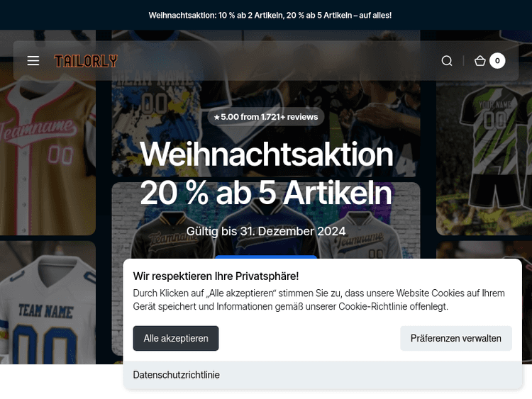This screenshot has width=532, height=399.
Task: Click the Tailorly logo
Action: pyautogui.click(x=86, y=61)
